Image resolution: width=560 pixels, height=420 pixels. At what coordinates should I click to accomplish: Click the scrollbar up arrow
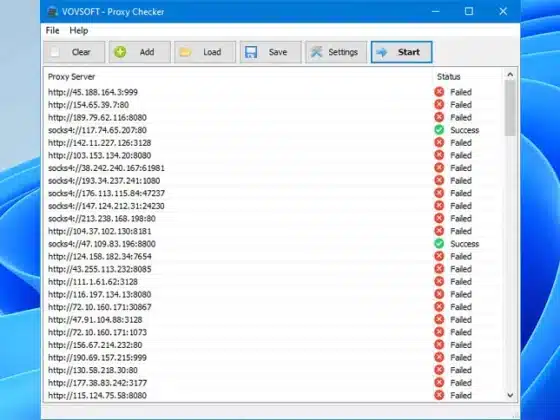tap(510, 74)
